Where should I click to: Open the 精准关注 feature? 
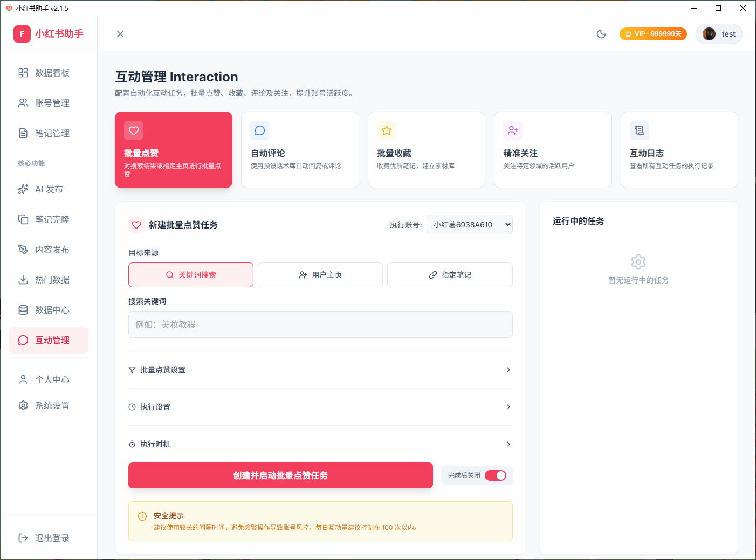(x=552, y=150)
